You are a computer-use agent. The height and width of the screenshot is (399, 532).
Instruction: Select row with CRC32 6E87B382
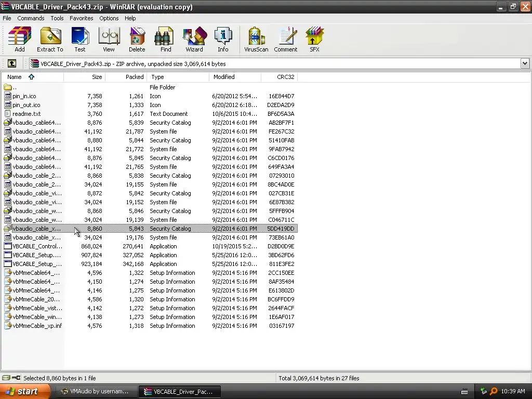point(149,202)
